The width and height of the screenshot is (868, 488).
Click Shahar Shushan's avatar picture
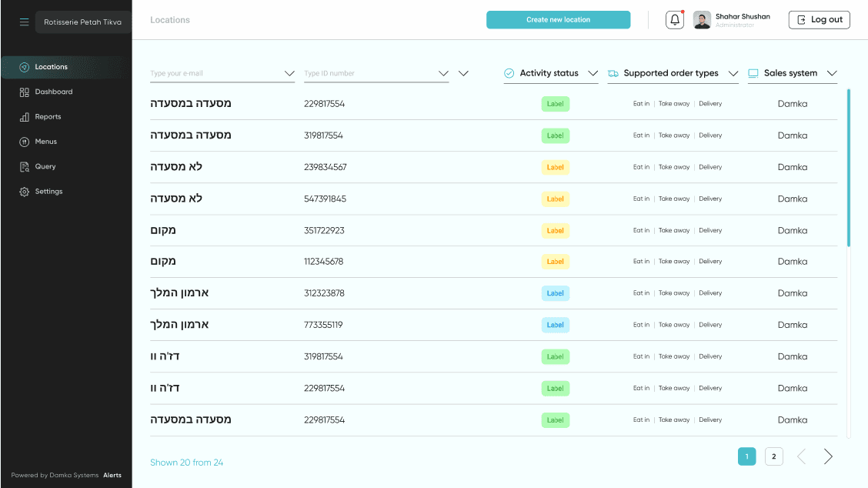pyautogui.click(x=702, y=20)
